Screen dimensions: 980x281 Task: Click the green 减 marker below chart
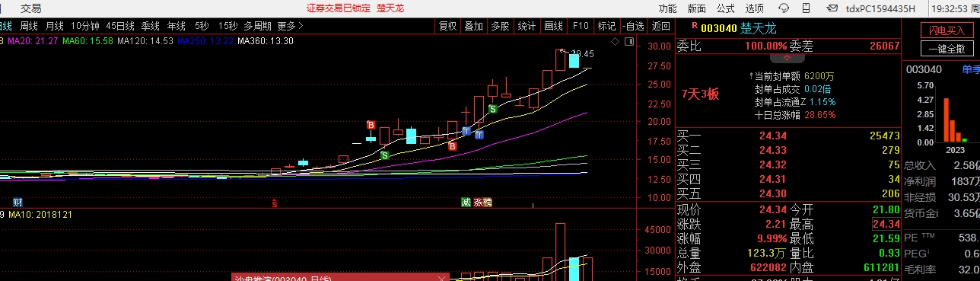point(466,203)
